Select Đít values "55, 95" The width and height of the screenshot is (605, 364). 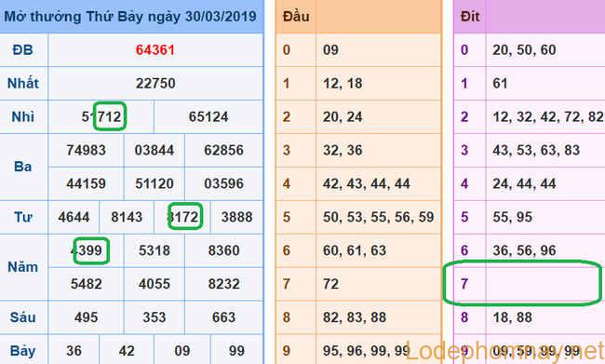[512, 217]
